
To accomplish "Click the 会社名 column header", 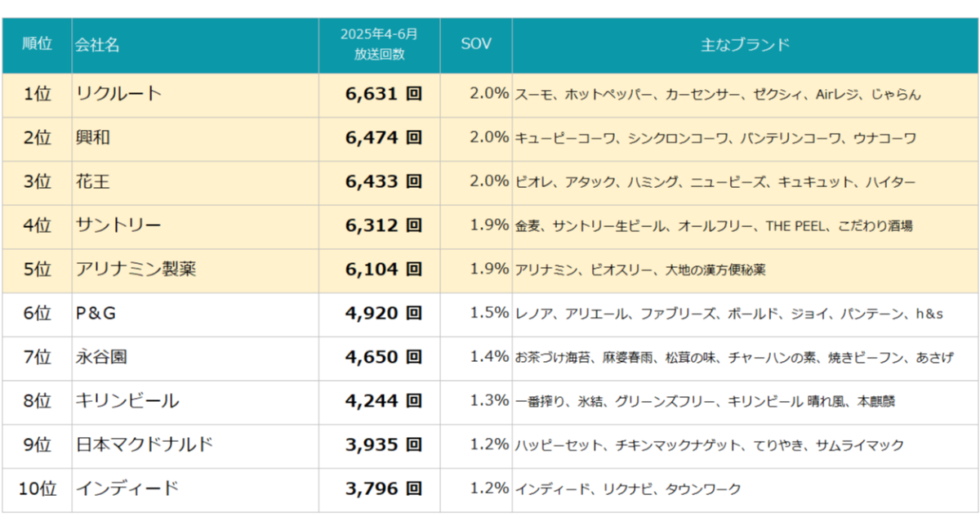I will (x=97, y=45).
